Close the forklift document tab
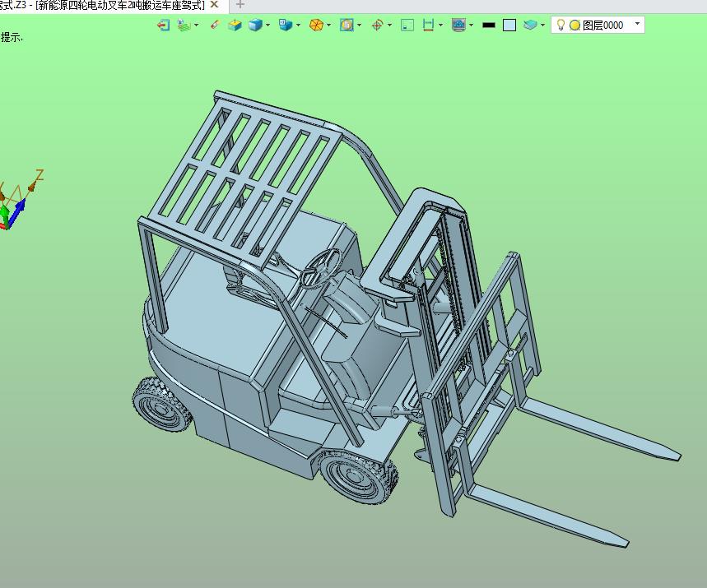Screen dimensions: 707x588 (x=215, y=5)
